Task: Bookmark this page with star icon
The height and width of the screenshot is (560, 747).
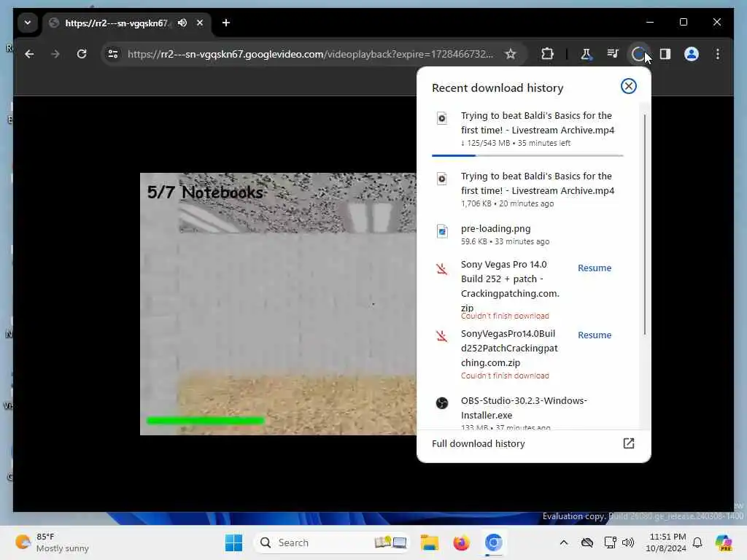Action: point(511,54)
